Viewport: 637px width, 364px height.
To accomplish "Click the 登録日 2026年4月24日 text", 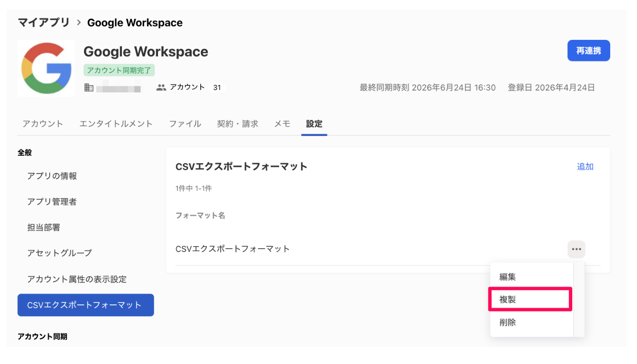I will click(x=552, y=87).
